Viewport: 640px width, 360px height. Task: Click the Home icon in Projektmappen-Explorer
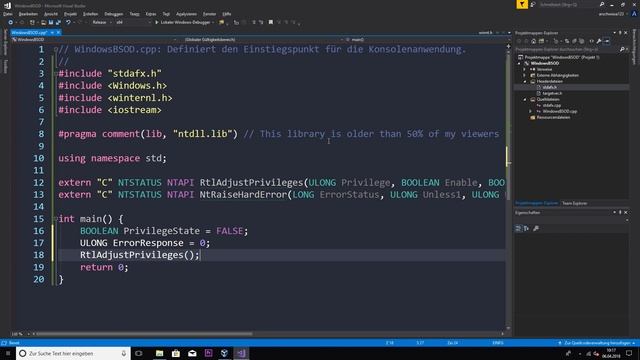pyautogui.click(x=533, y=41)
